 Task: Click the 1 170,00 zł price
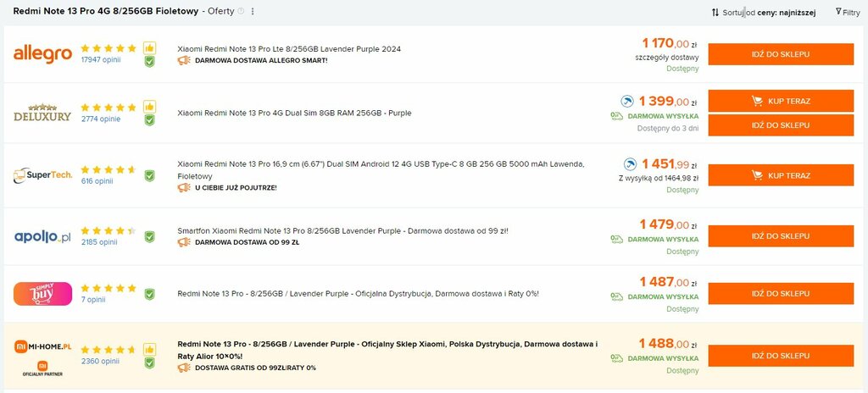point(670,42)
